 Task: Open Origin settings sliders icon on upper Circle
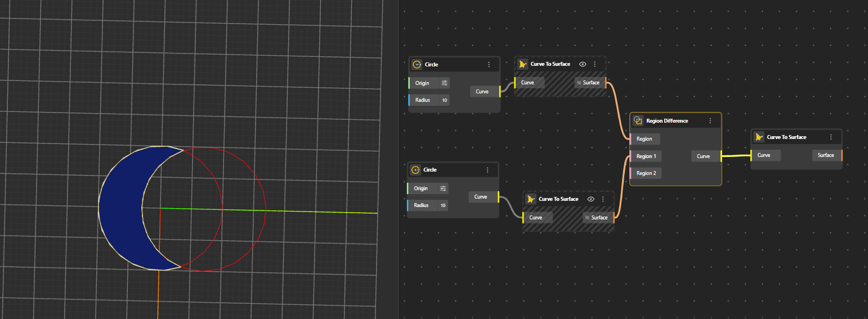click(x=445, y=83)
